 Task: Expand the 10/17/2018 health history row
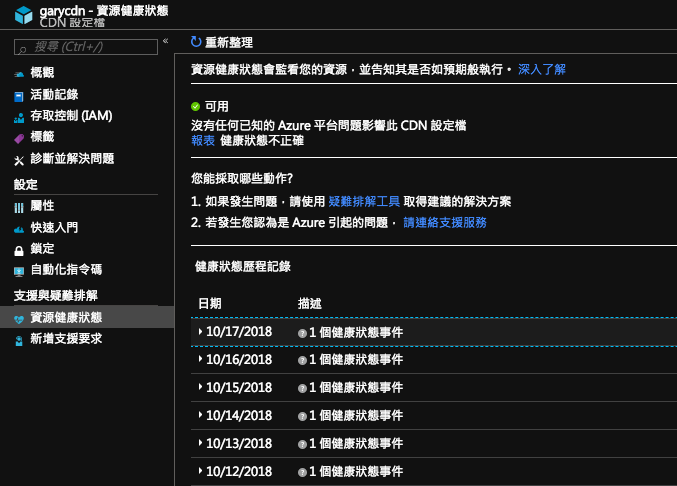click(200, 331)
